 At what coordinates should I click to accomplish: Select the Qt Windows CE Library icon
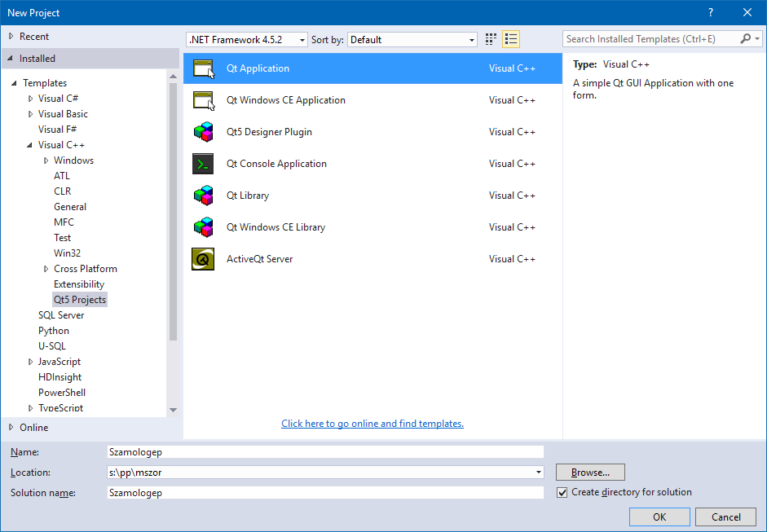pos(204,227)
